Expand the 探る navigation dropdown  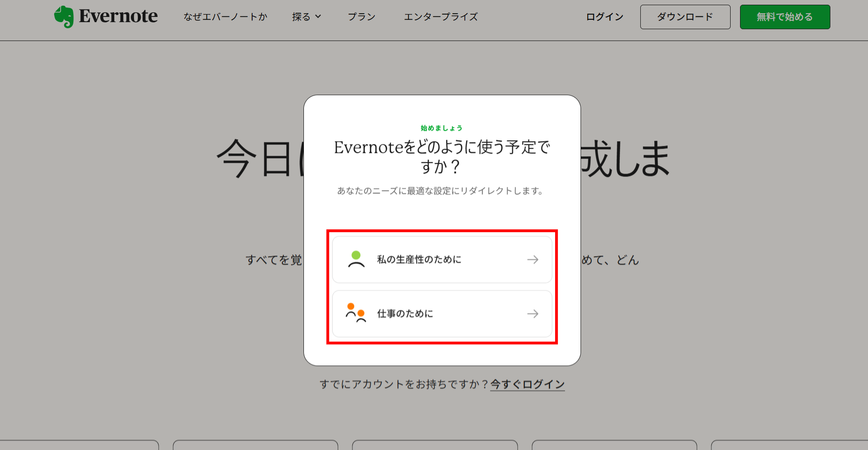point(307,16)
